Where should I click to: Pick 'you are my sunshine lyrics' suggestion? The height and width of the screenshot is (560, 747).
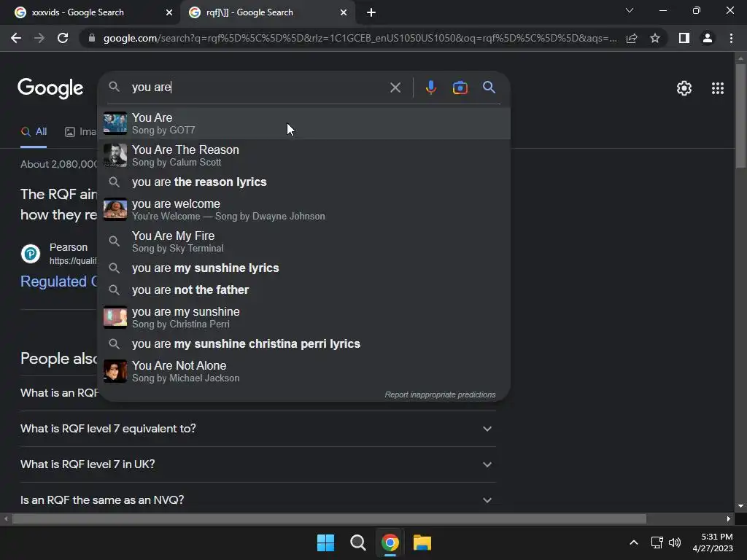(304, 268)
